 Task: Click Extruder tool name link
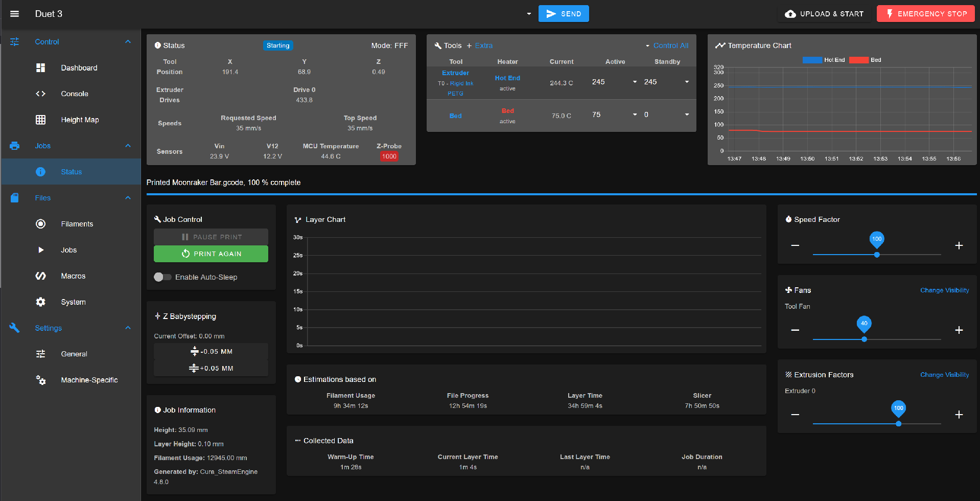455,73
